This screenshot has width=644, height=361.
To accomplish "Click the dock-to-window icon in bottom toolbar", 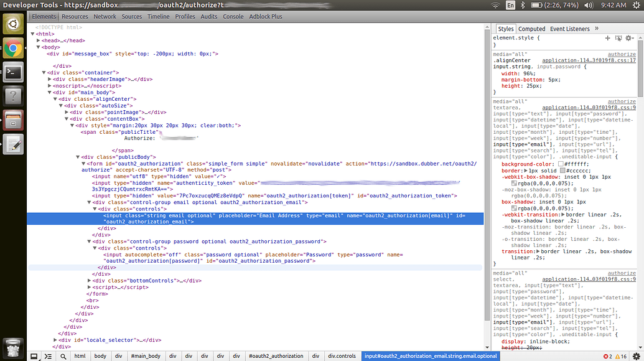I will click(x=34, y=356).
